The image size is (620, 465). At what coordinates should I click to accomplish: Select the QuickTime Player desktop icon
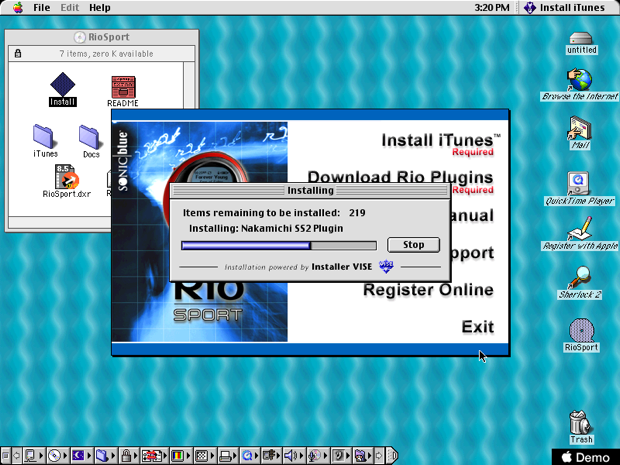(579, 188)
